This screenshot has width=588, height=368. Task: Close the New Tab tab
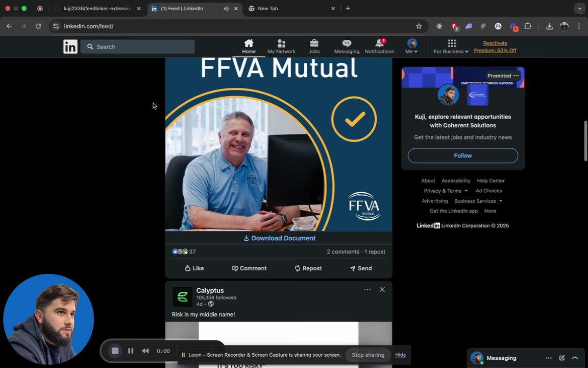(x=333, y=9)
